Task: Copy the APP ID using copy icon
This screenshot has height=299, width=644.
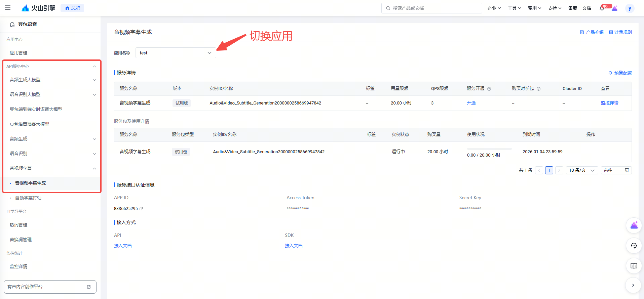Action: pos(141,209)
